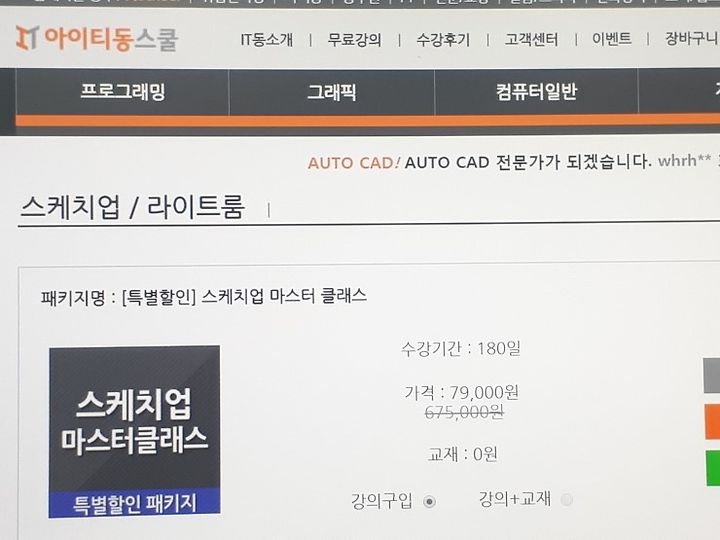The width and height of the screenshot is (720, 540).
Task: Open the 이벤트 page
Action: click(612, 39)
